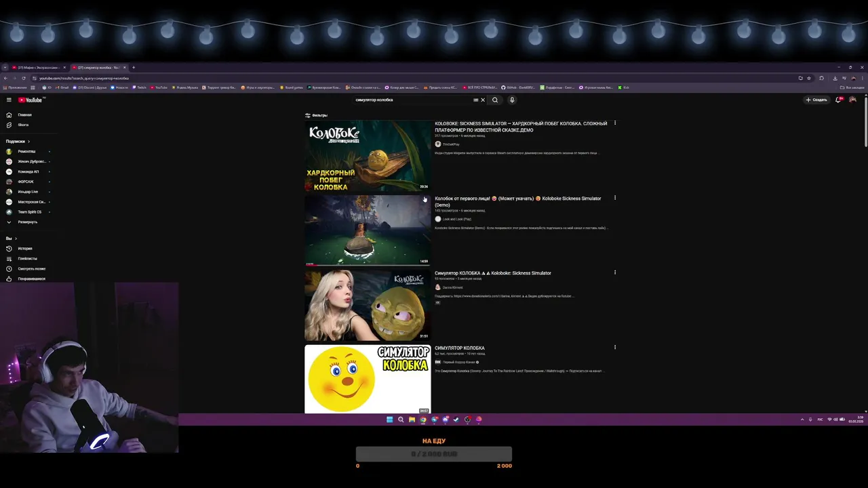Open the Windows Start menu

pos(389,420)
